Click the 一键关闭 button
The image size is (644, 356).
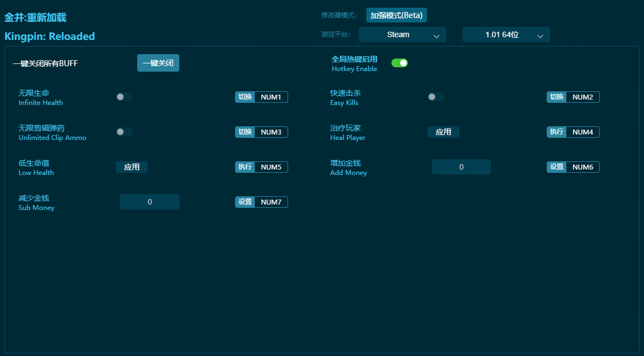tap(158, 63)
